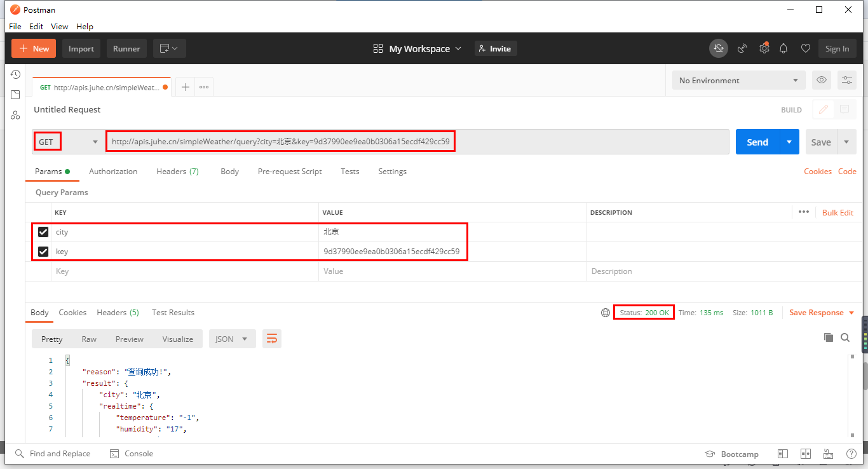Click the network globe icon near Status
868x469 pixels.
606,313
